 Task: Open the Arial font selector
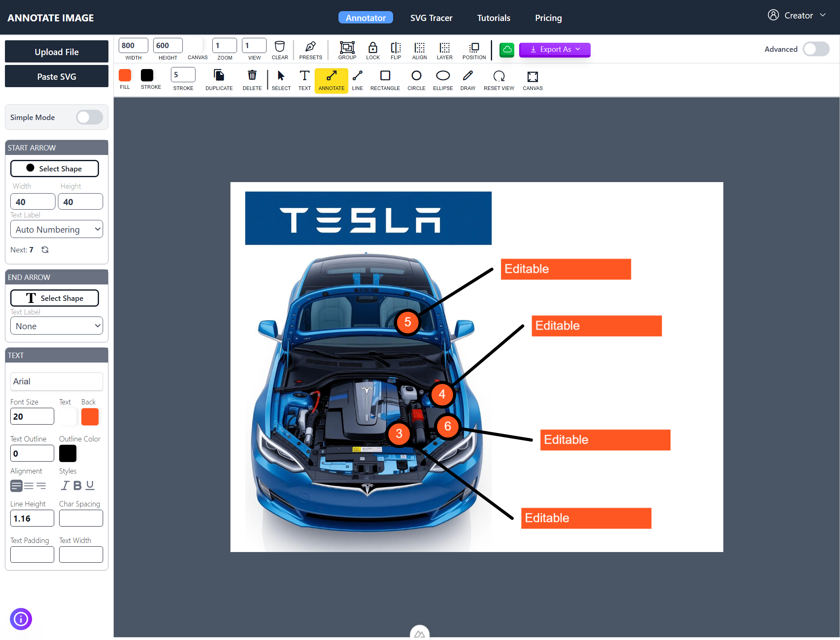pyautogui.click(x=57, y=381)
